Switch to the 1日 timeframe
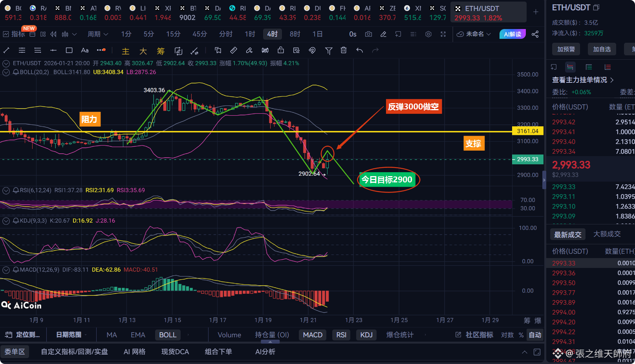Image resolution: width=635 pixels, height=364 pixels. point(318,34)
